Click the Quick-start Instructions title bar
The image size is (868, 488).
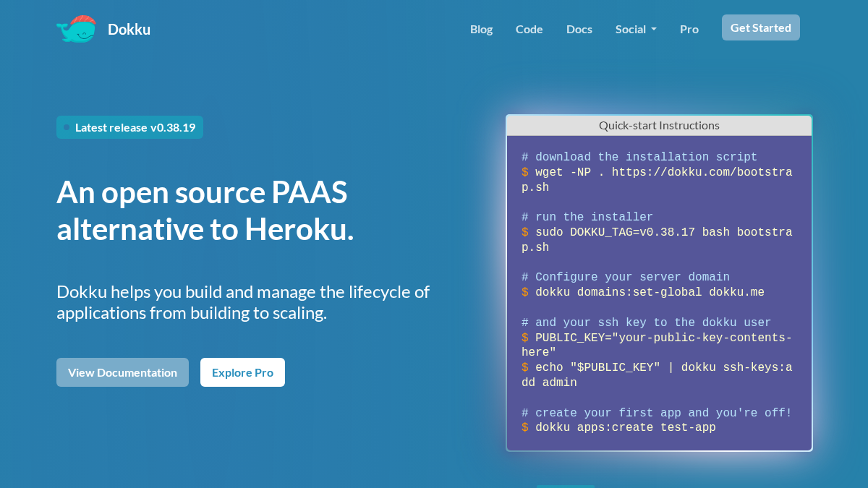point(659,125)
